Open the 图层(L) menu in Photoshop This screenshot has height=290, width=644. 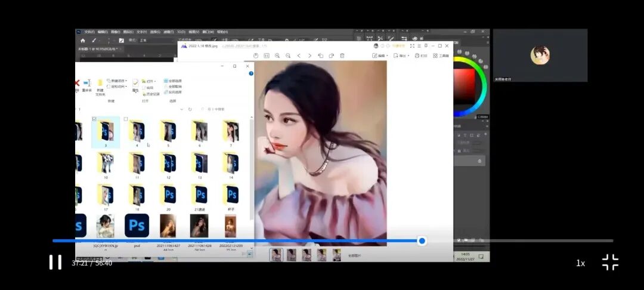click(128, 32)
